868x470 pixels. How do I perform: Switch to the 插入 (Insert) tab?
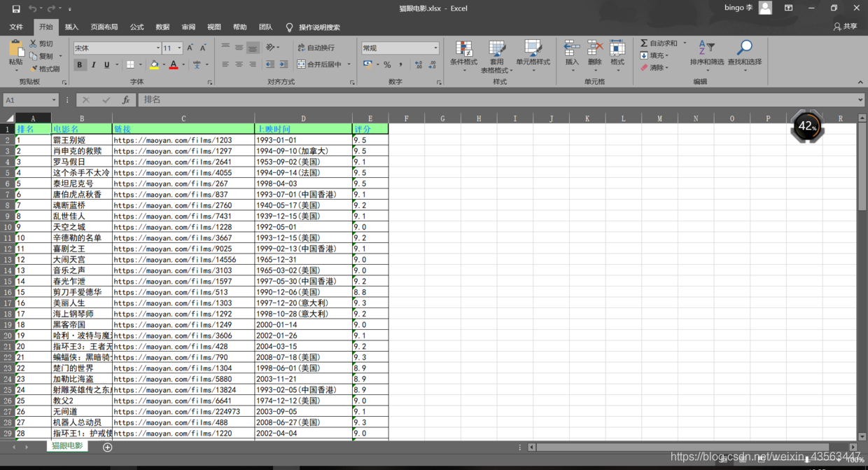tap(71, 27)
